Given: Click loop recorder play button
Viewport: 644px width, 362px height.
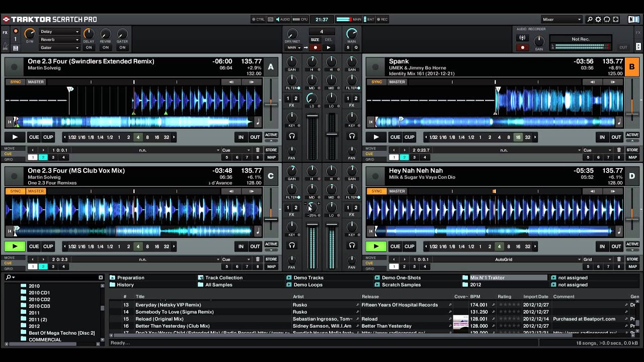Looking at the screenshot, I should point(329,48).
